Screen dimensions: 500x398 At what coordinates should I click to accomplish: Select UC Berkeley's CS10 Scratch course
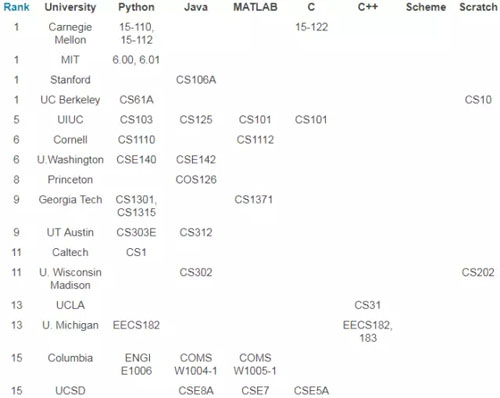tap(478, 100)
